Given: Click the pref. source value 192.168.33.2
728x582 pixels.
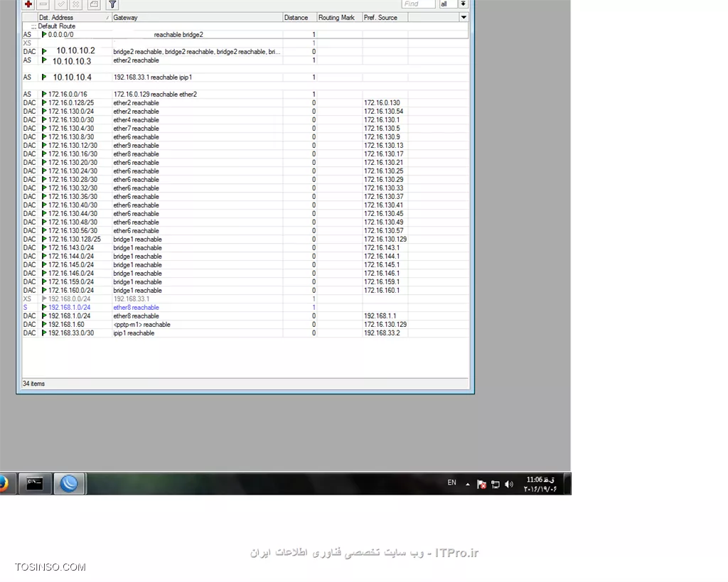Looking at the screenshot, I should click(x=382, y=333).
